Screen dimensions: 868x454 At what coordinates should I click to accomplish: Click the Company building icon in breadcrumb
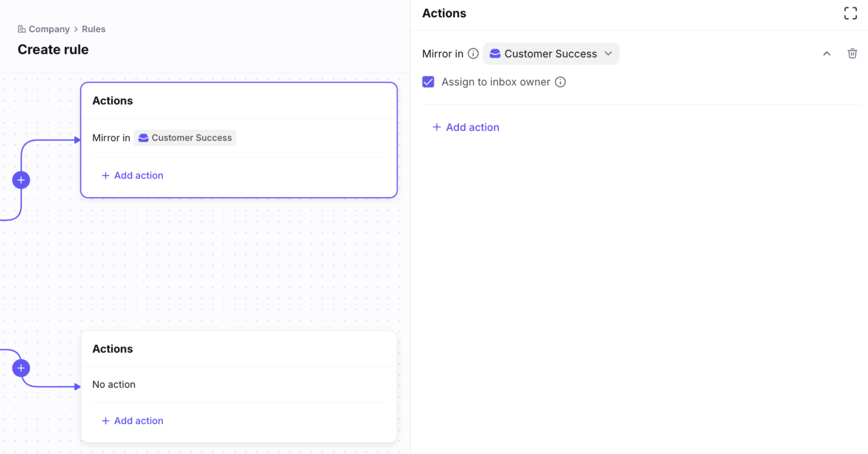pyautogui.click(x=21, y=29)
